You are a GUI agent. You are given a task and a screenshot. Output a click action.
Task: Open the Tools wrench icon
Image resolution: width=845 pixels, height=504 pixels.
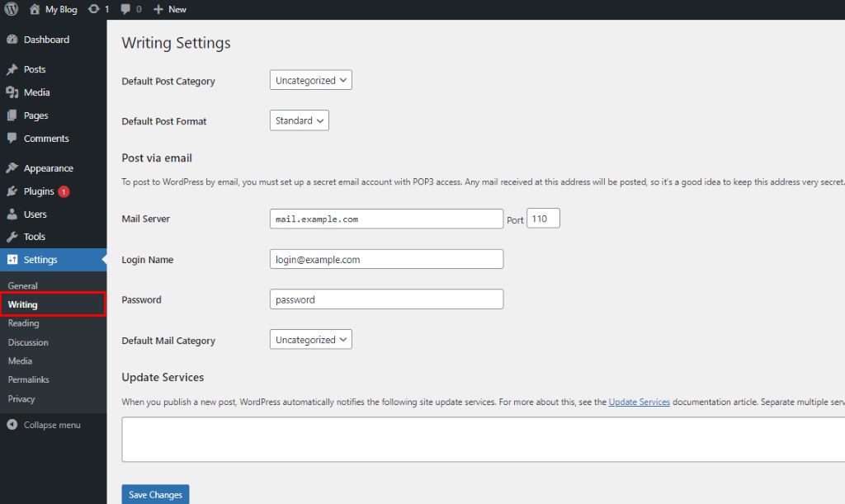click(x=13, y=237)
